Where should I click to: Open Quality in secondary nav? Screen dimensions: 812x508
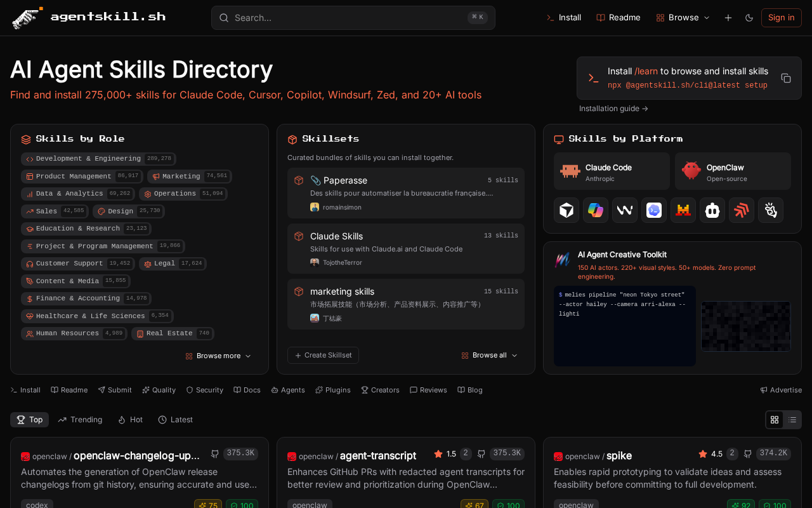[159, 390]
